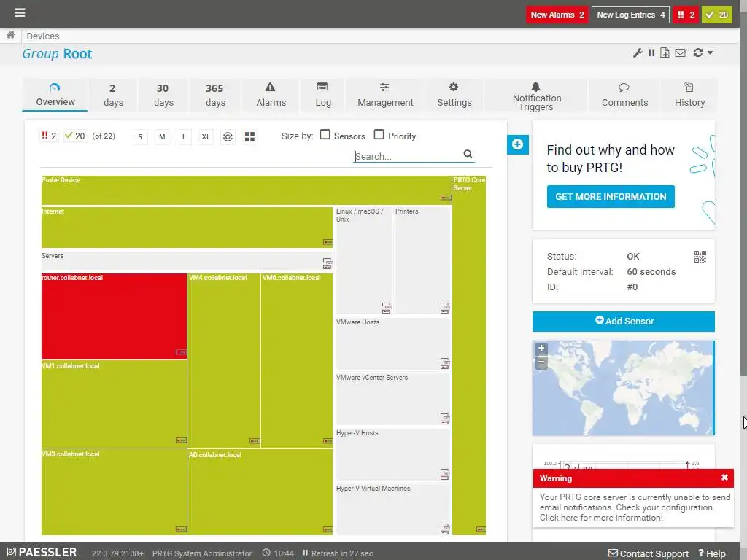Open the Notification Triggers tab
Screen dimensions: 747x560
tap(536, 95)
